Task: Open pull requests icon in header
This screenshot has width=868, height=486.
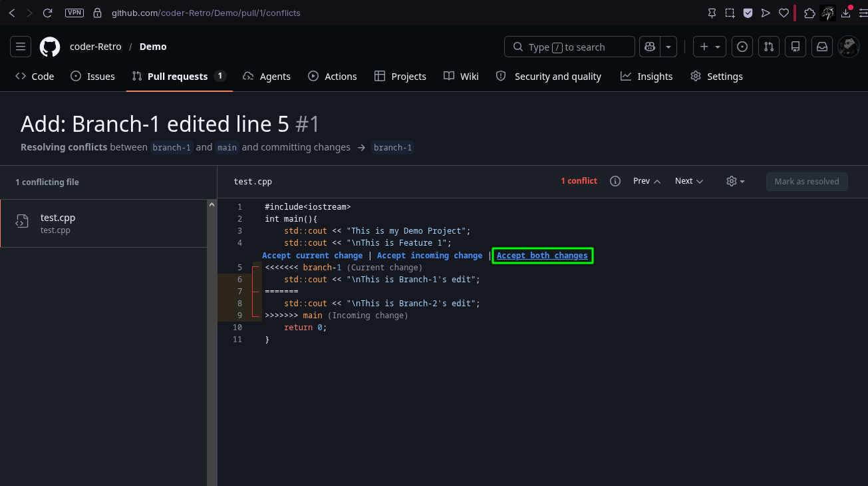Action: pyautogui.click(x=769, y=47)
